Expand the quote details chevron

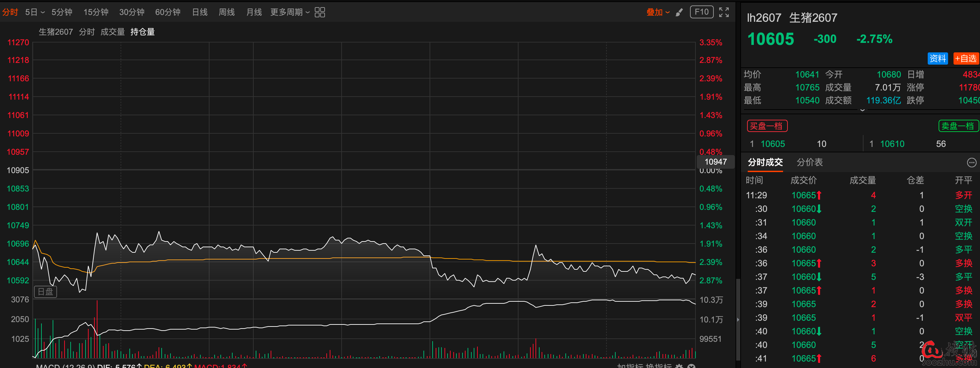862,110
